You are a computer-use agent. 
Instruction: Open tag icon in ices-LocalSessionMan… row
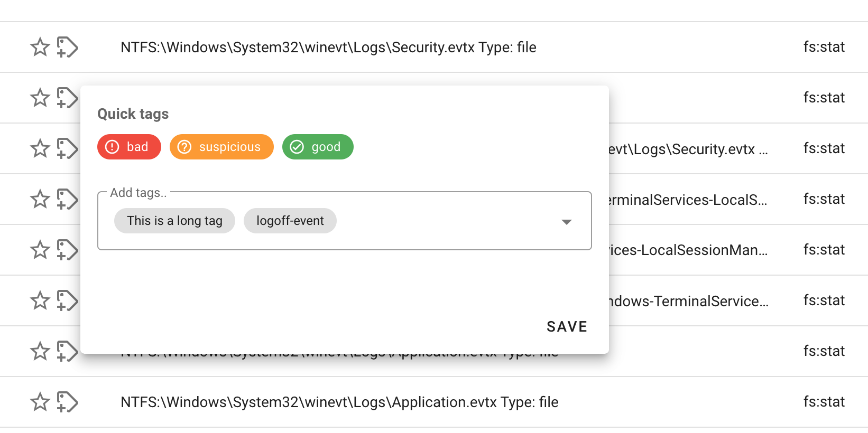68,250
